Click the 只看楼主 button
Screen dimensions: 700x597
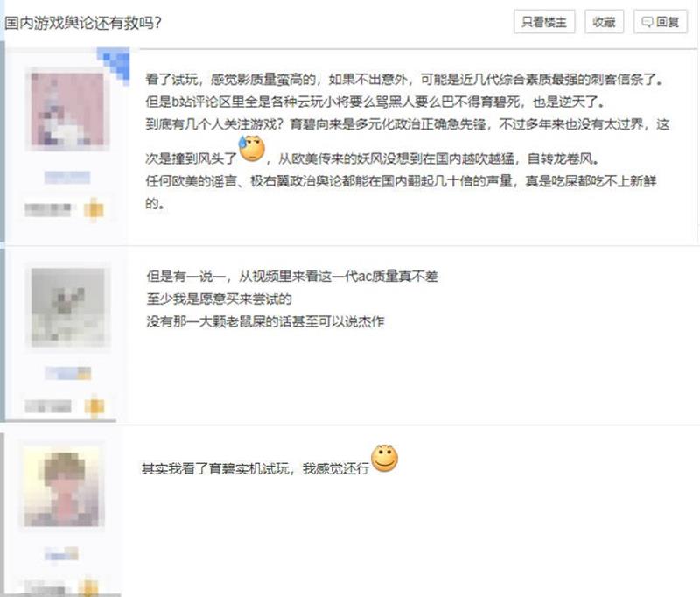click(x=544, y=21)
